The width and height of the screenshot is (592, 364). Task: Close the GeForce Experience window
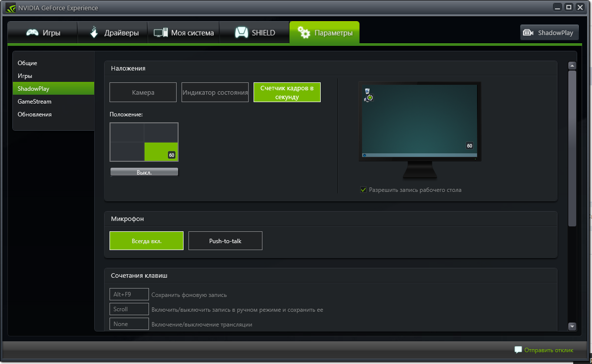pos(580,7)
